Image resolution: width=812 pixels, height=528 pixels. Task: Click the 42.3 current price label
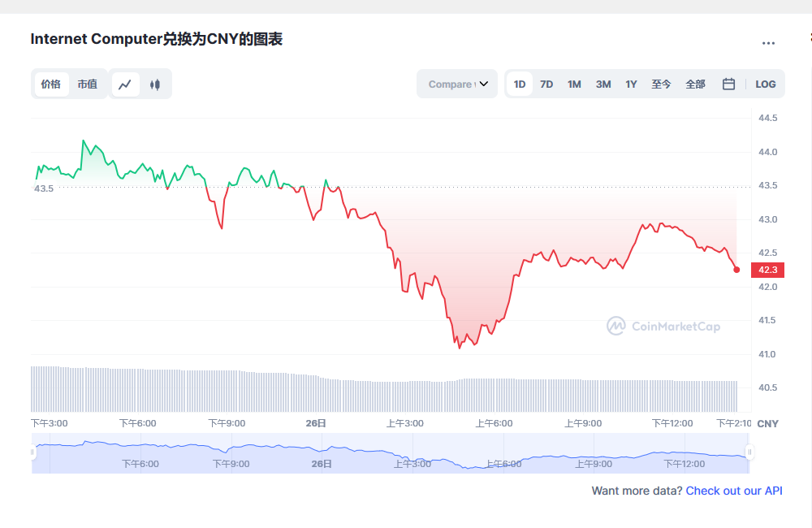[767, 270]
